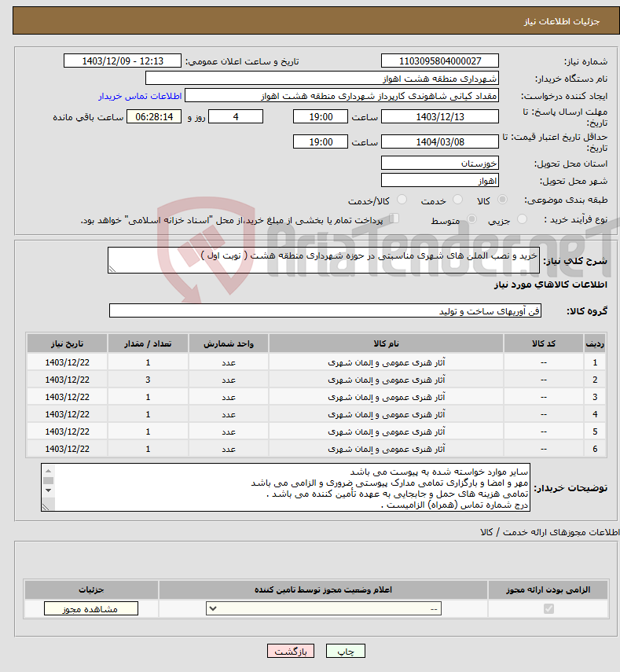Click the resize handle of the شرح کلی نیاز box
This screenshot has width=620, height=672.
(x=112, y=269)
